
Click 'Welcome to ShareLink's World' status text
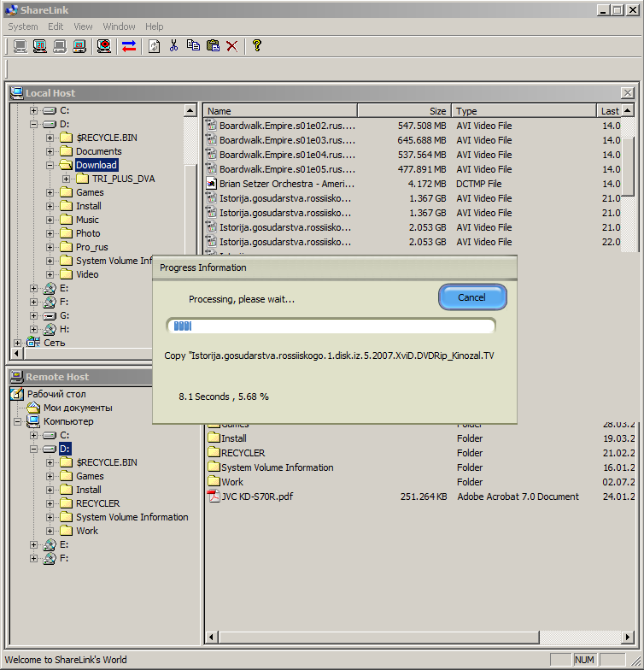(x=66, y=660)
